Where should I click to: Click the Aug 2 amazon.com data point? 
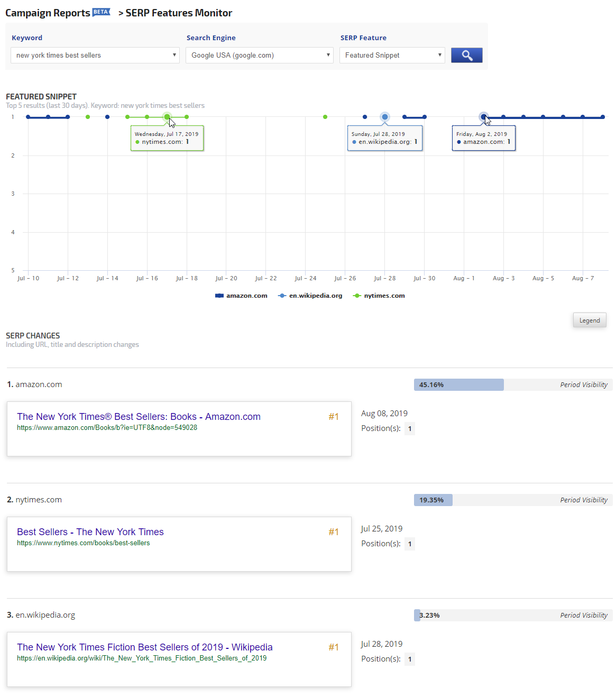(484, 117)
